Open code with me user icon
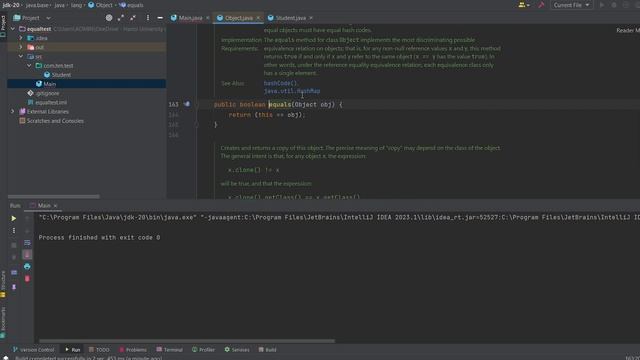Screen dimensions: 640x360 coord(524,5)
